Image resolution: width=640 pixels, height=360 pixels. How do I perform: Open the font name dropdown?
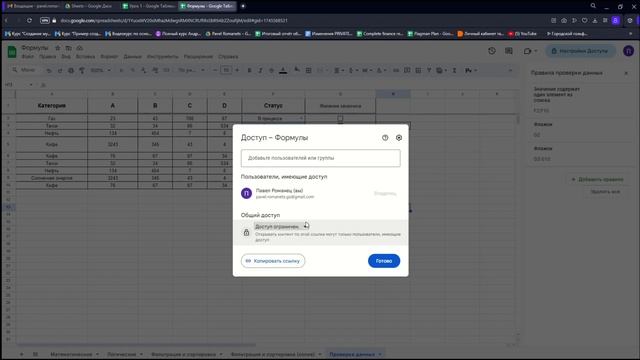191,71
